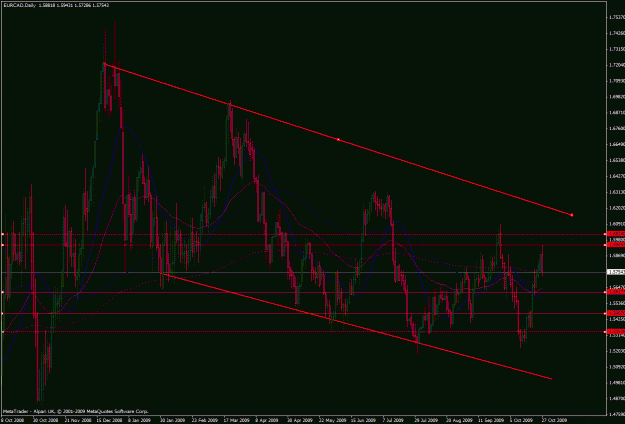Click the '17 Mar 2009' date label
625x424 pixels.
236,420
